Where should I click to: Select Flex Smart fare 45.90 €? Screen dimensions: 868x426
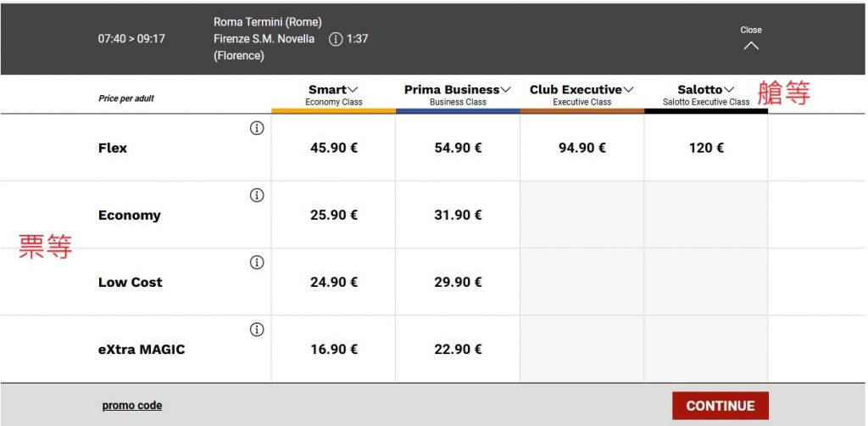click(x=334, y=148)
